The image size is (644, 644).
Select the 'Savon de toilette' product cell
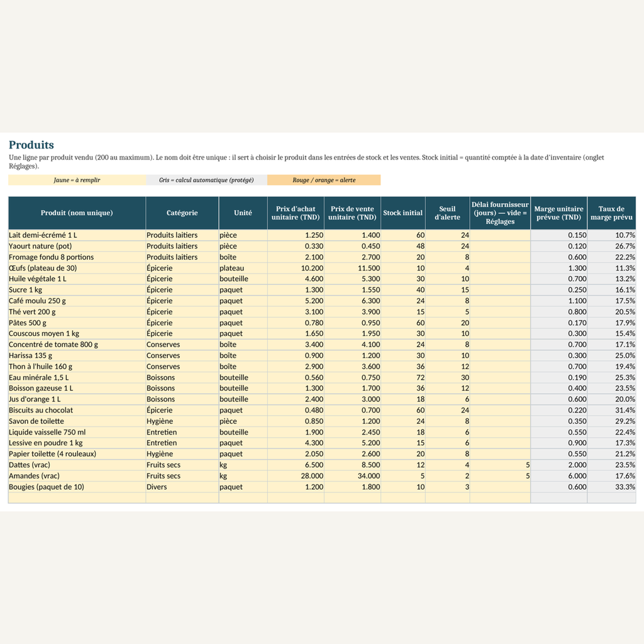77,421
